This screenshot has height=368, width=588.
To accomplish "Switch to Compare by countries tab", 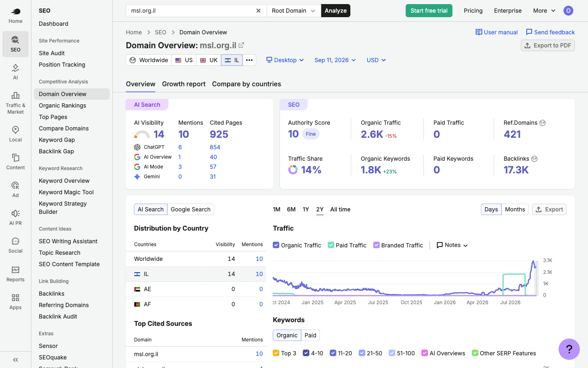I will coord(247,84).
